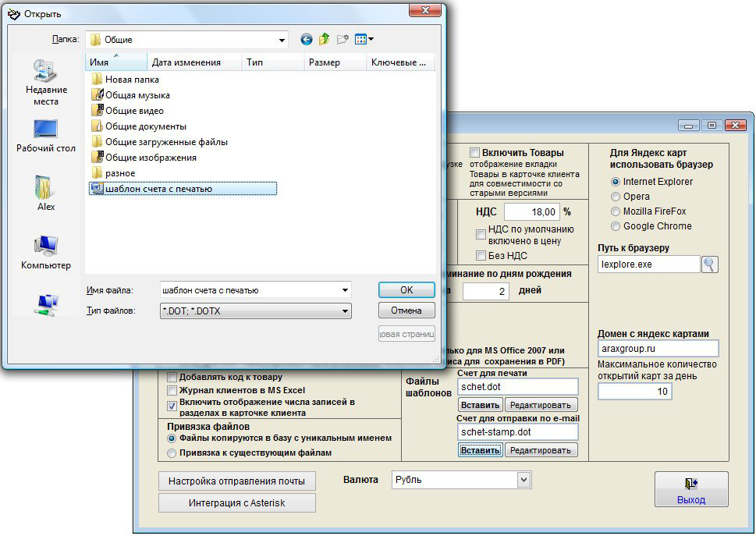Viewport: 756px width, 536px height.
Task: Select the Общая музыка folder
Action: pos(130,95)
